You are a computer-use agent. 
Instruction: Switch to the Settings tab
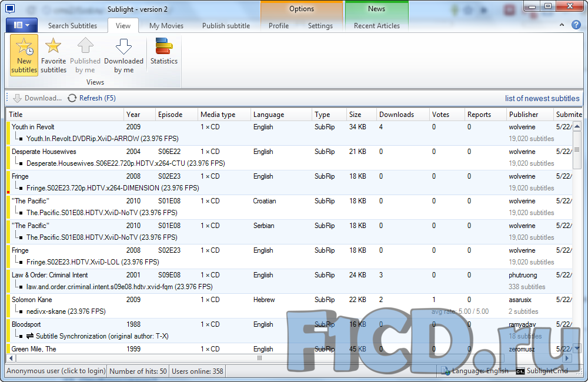[320, 26]
